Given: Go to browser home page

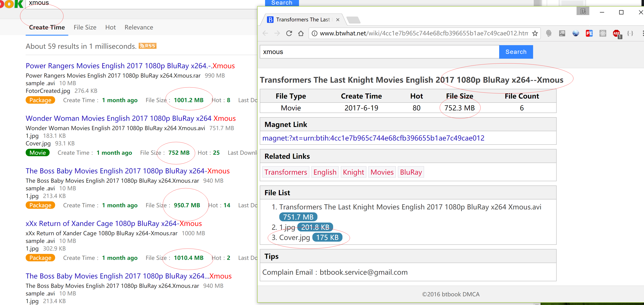Looking at the screenshot, I should [301, 33].
